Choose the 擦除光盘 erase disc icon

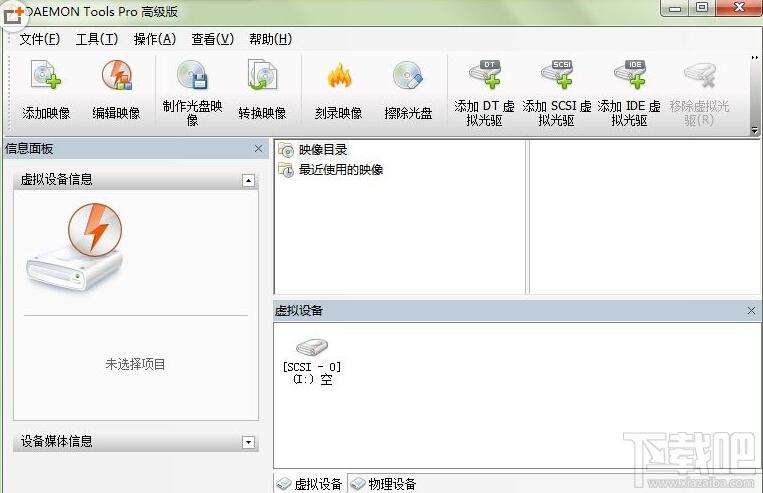pos(408,75)
